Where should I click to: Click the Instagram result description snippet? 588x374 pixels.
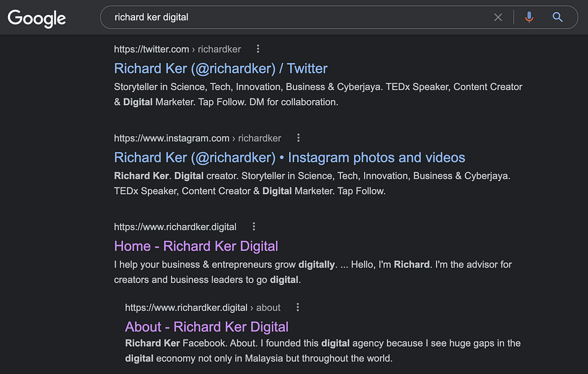312,183
